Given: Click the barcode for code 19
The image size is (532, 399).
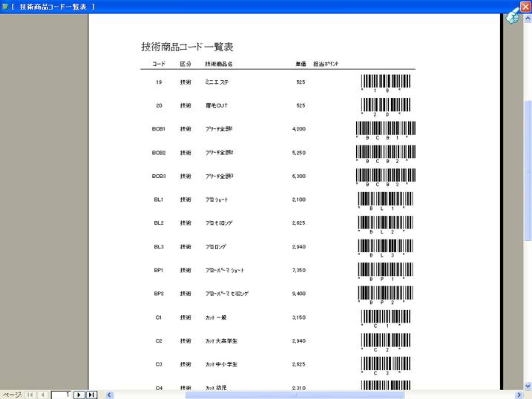Looking at the screenshot, I should click(x=386, y=83).
